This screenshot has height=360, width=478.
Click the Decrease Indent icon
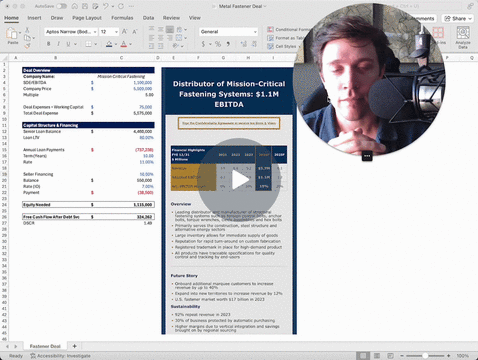coord(151,46)
